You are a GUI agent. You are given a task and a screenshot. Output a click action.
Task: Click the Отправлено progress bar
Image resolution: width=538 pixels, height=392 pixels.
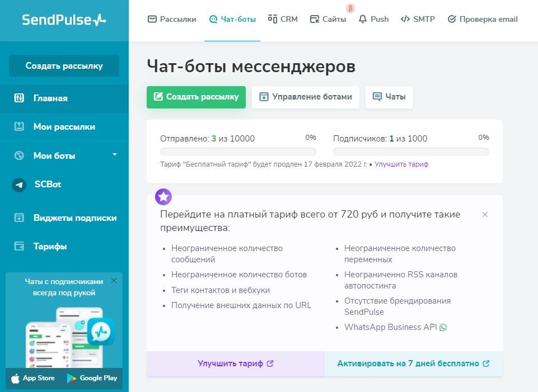click(x=238, y=152)
